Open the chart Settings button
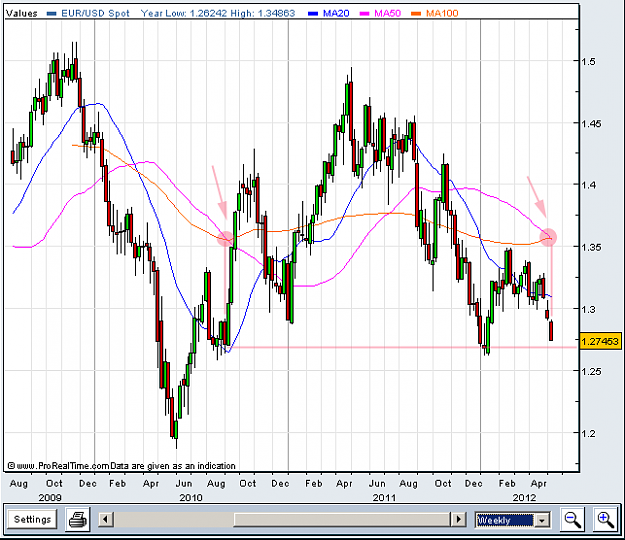This screenshot has height=540, width=625. click(32, 519)
